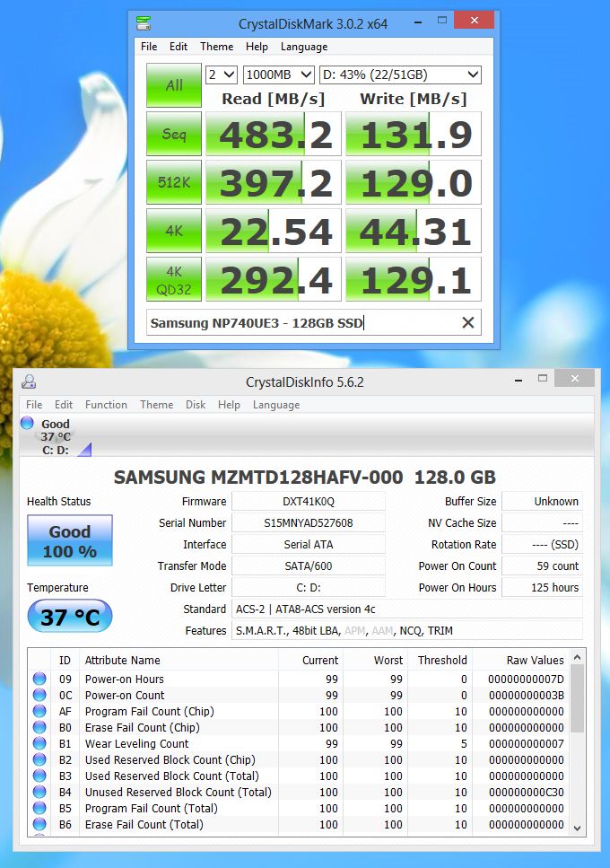This screenshot has width=610, height=868.
Task: Start the 512K benchmark test
Action: click(x=174, y=182)
